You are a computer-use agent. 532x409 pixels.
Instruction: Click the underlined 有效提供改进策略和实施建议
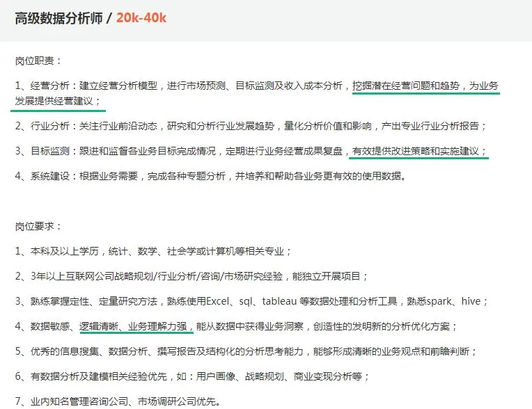coord(416,151)
